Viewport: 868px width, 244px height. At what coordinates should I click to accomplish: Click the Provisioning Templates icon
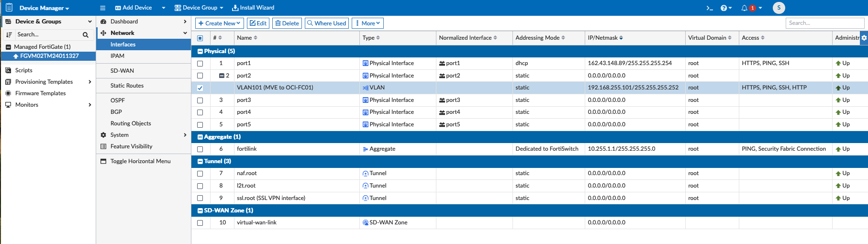(x=8, y=82)
